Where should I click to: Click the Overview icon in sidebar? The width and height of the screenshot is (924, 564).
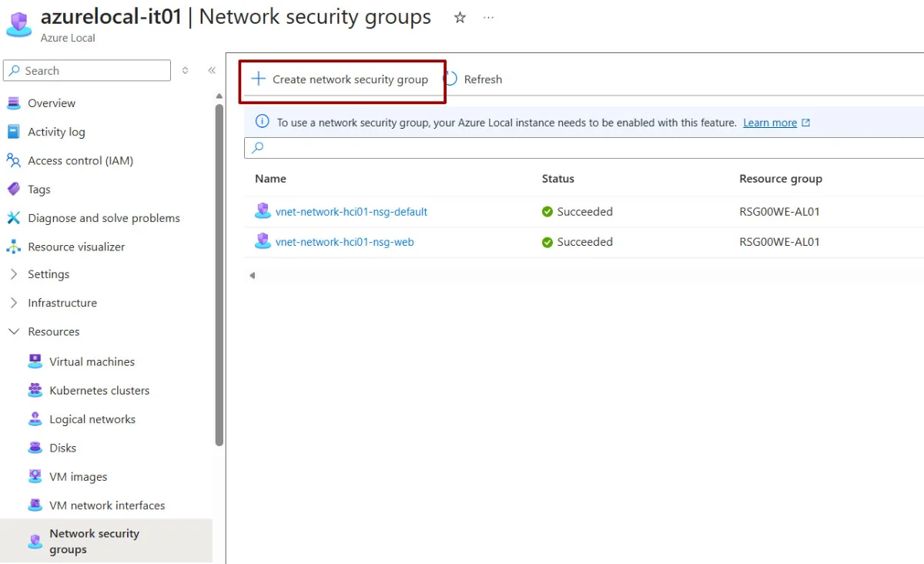(x=13, y=103)
